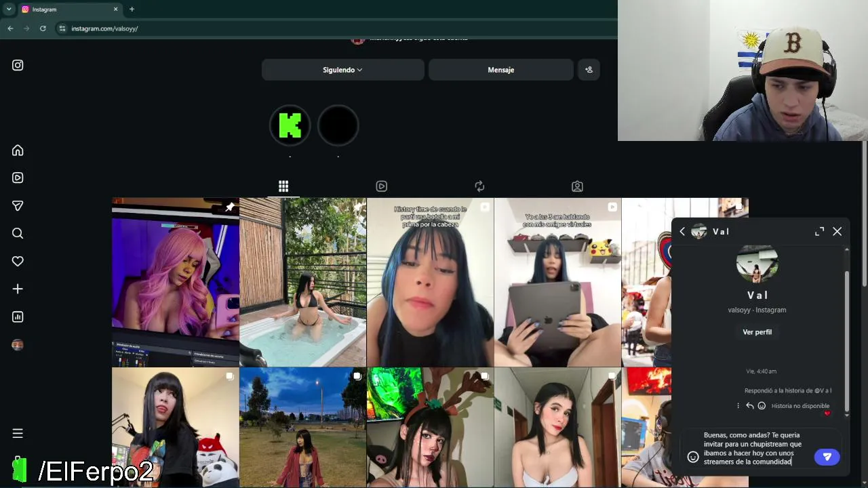Click the browser back arrow
The height and width of the screenshot is (488, 868).
point(10,28)
